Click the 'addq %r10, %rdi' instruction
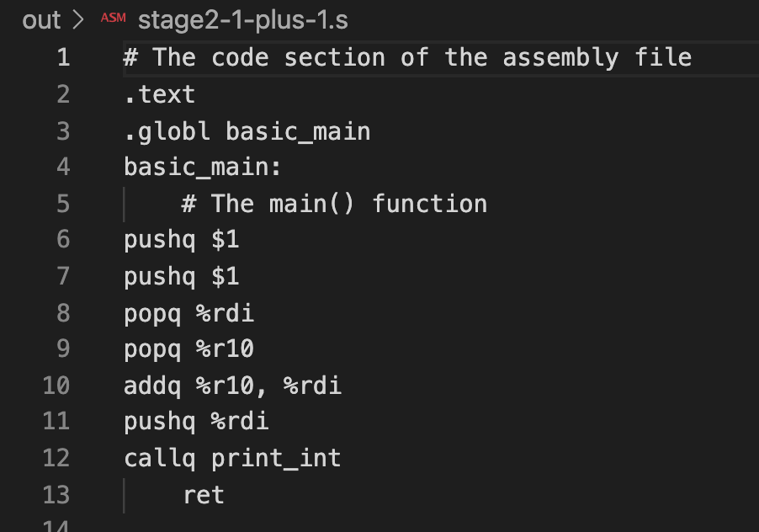 click(x=232, y=386)
